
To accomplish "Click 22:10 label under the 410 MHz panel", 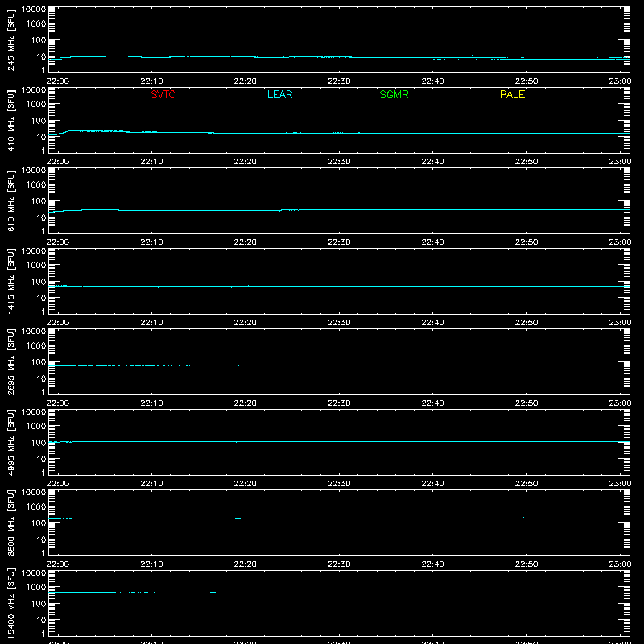I will tap(151, 162).
